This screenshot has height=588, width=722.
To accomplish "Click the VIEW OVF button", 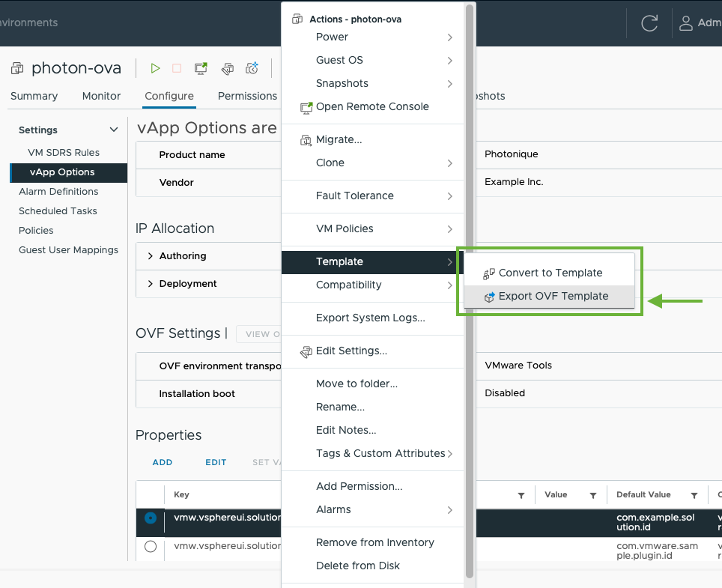I will 258,334.
